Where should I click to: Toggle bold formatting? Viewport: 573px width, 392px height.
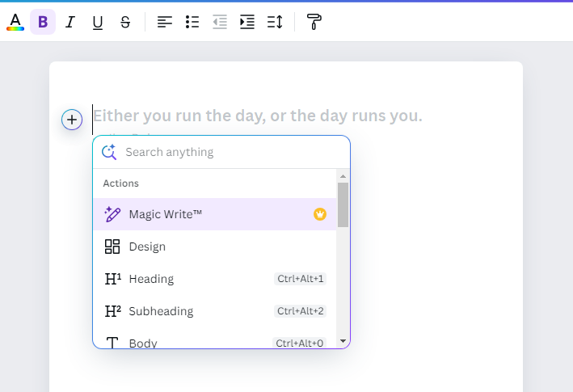(43, 22)
